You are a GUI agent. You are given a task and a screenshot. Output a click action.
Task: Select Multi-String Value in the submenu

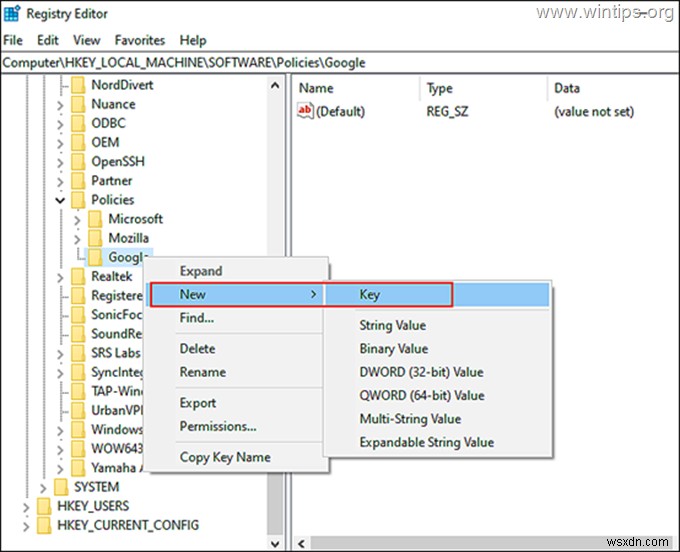(x=438, y=419)
